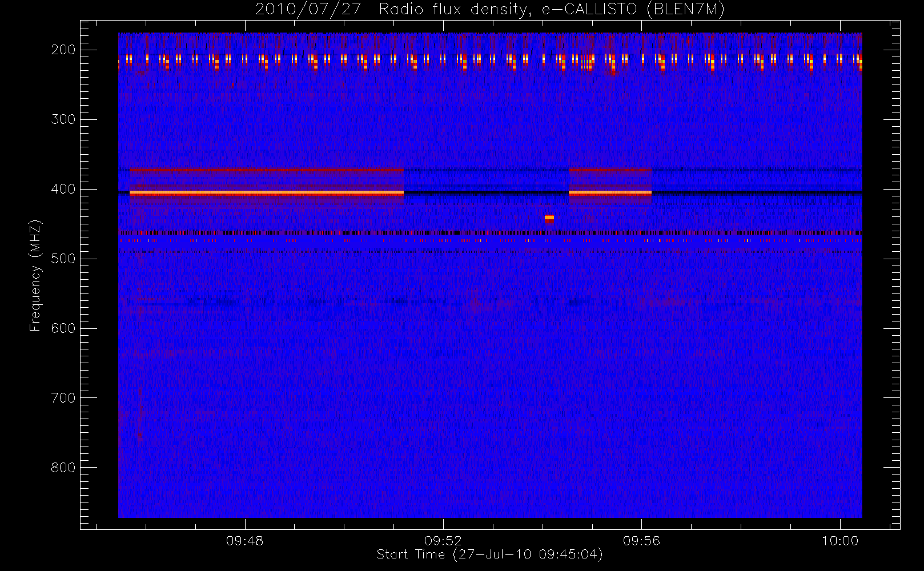Click the 300 frequency tick label

(63, 119)
